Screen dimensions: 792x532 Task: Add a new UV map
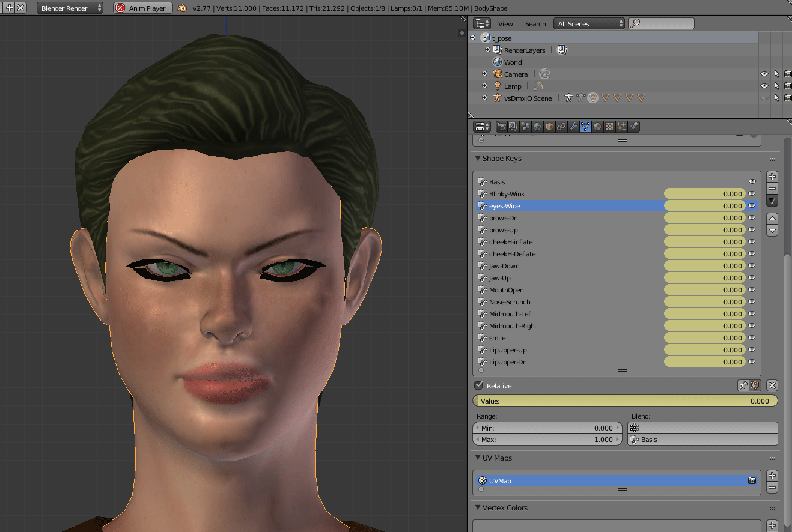pyautogui.click(x=772, y=476)
